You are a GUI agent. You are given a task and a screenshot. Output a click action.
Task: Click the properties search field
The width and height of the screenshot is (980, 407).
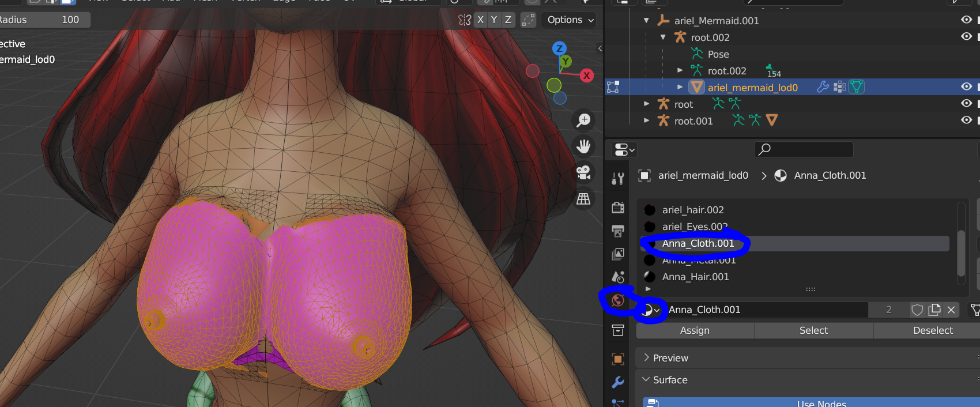[804, 149]
